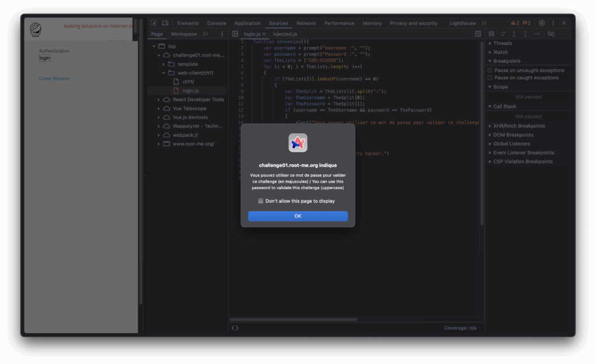Expand the React Developer Tools tree node
The image size is (596, 364).
pyautogui.click(x=159, y=100)
